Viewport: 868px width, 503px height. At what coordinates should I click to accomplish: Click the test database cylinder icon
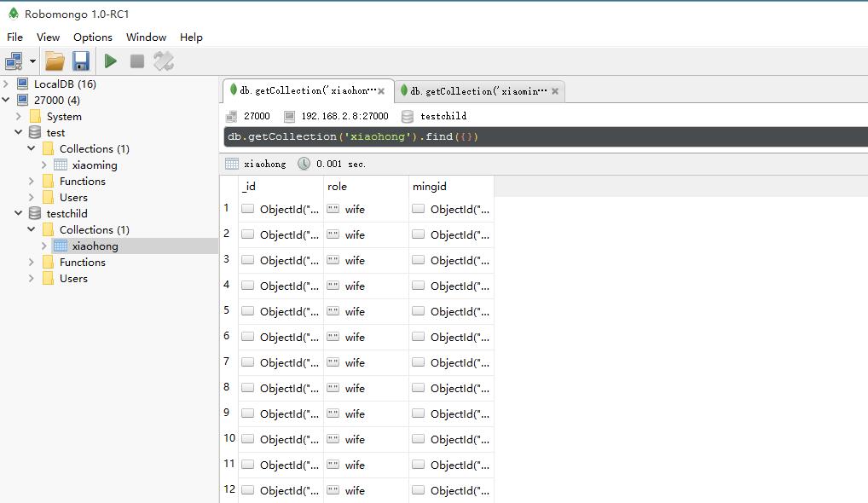(35, 132)
